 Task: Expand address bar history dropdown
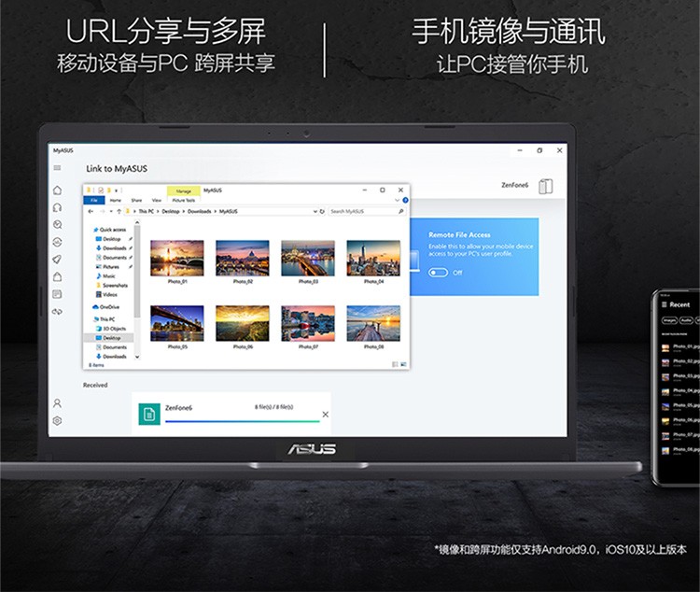click(x=315, y=211)
